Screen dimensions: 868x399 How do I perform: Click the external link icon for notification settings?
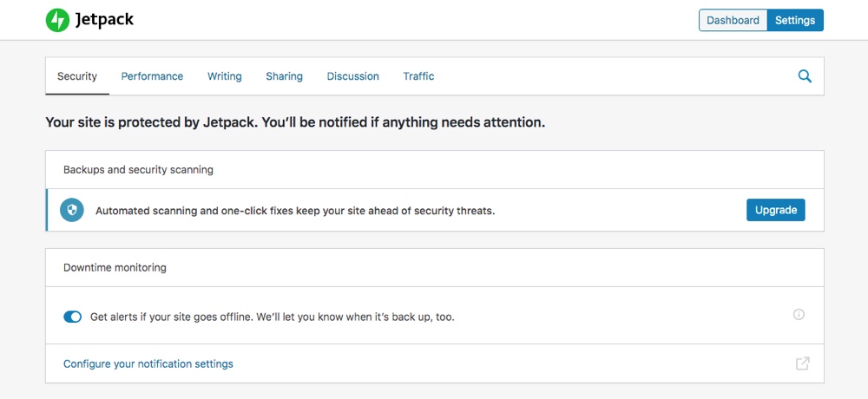tap(802, 363)
